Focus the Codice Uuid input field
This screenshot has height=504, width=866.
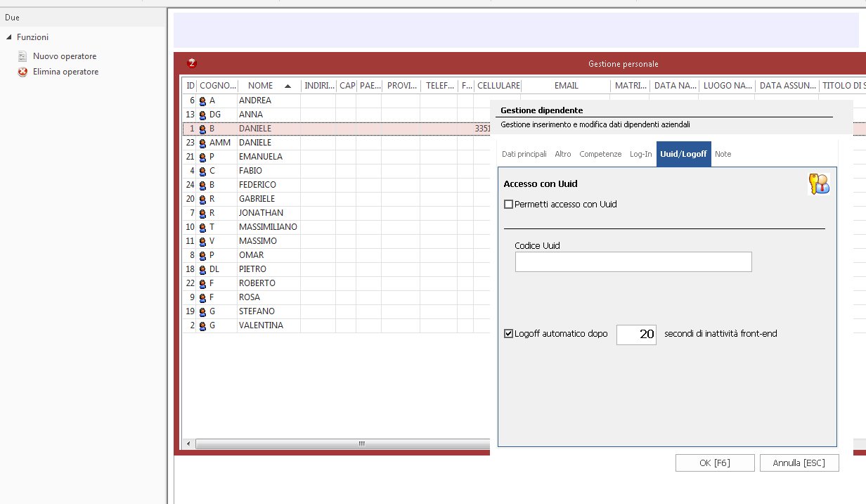click(x=633, y=262)
